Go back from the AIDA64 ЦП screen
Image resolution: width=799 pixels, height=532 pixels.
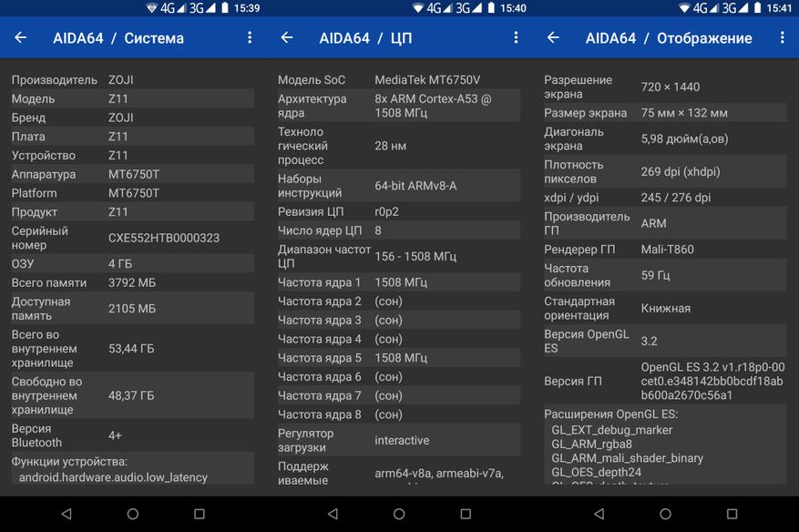[287, 37]
